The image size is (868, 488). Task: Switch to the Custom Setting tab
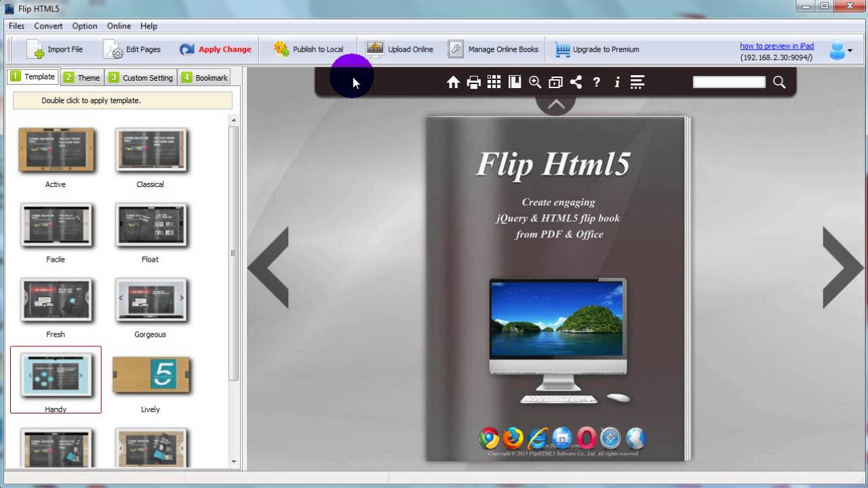coord(140,77)
